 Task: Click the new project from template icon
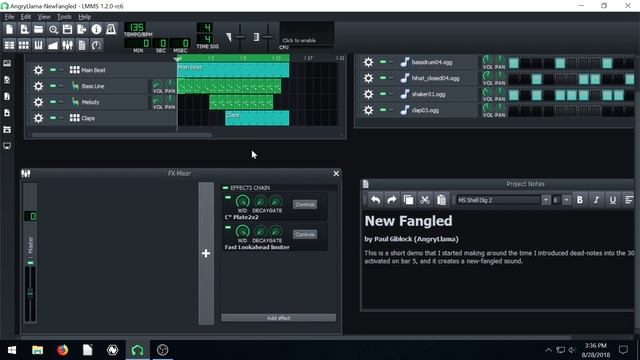24,29
